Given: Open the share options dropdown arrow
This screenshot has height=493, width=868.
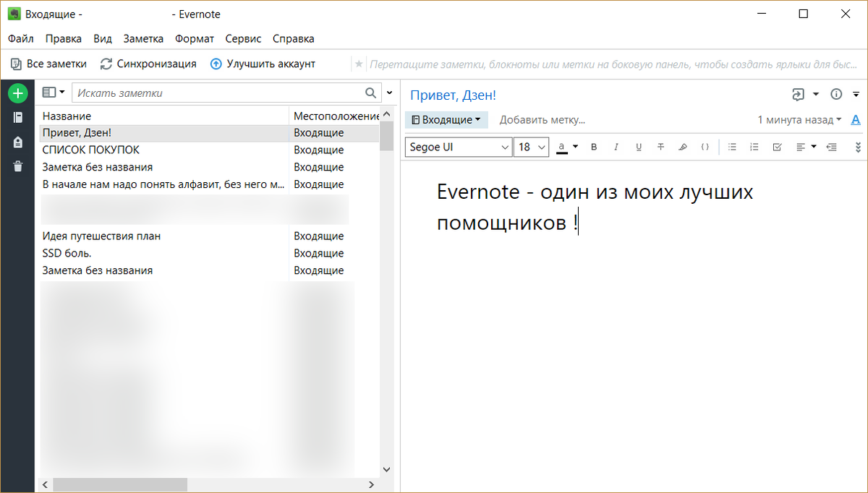Looking at the screenshot, I should (x=816, y=94).
